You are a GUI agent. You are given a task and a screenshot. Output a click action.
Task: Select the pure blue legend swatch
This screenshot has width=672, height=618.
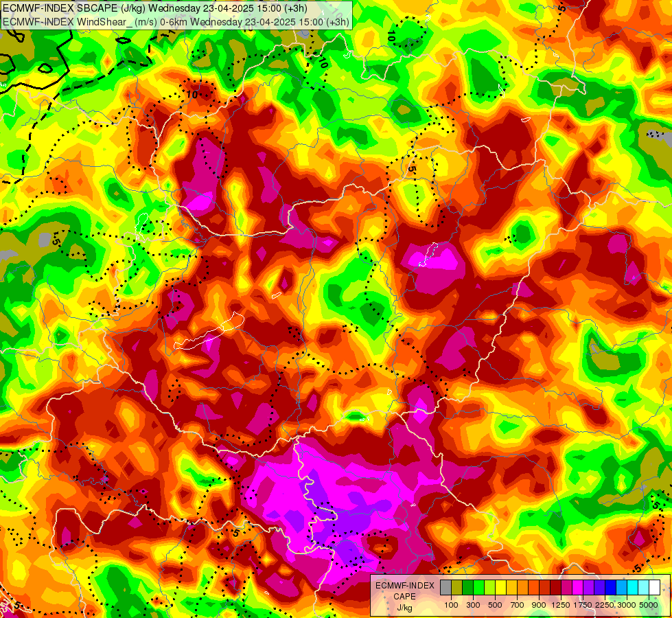[x=611, y=587]
